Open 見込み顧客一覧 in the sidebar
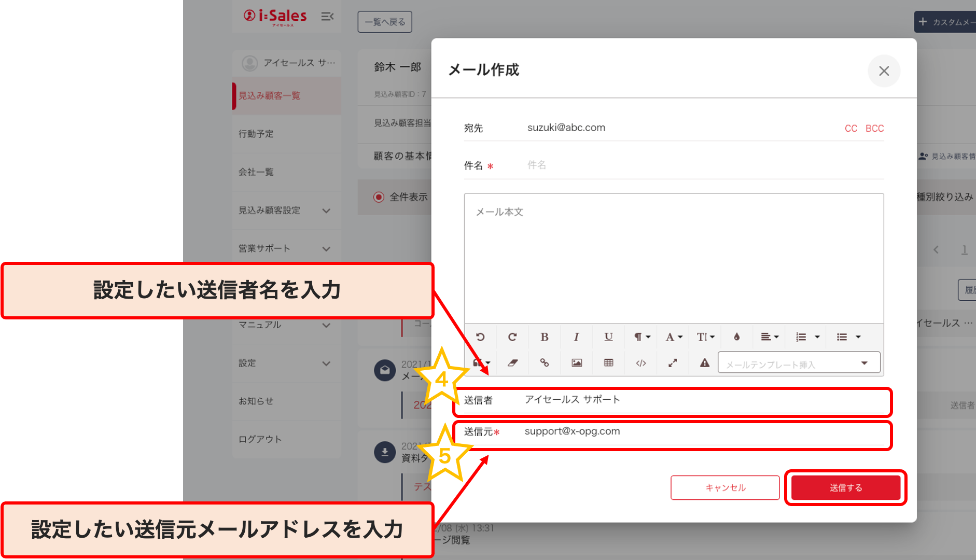This screenshot has width=976, height=560. click(x=269, y=96)
